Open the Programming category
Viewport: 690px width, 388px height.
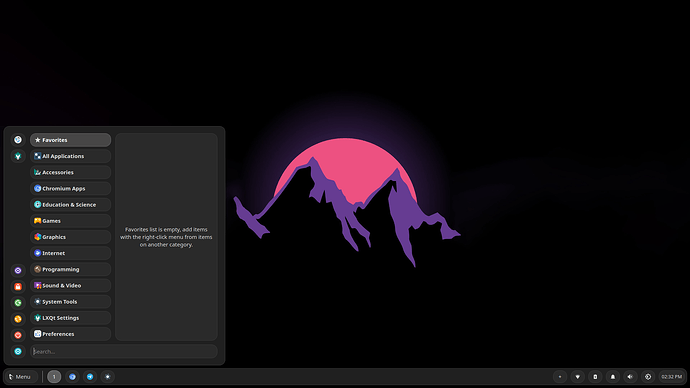pos(70,269)
